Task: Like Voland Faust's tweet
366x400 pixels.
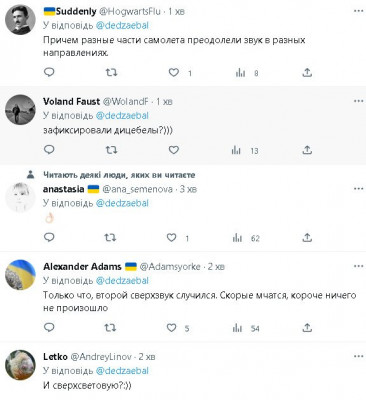Action: [173, 150]
